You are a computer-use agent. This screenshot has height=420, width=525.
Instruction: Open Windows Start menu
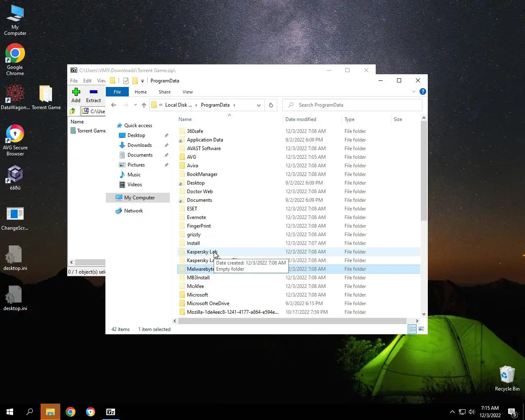click(10, 412)
